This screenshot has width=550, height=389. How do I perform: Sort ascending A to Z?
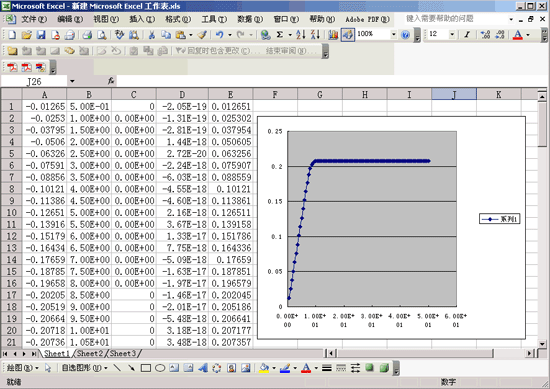tap(301, 35)
